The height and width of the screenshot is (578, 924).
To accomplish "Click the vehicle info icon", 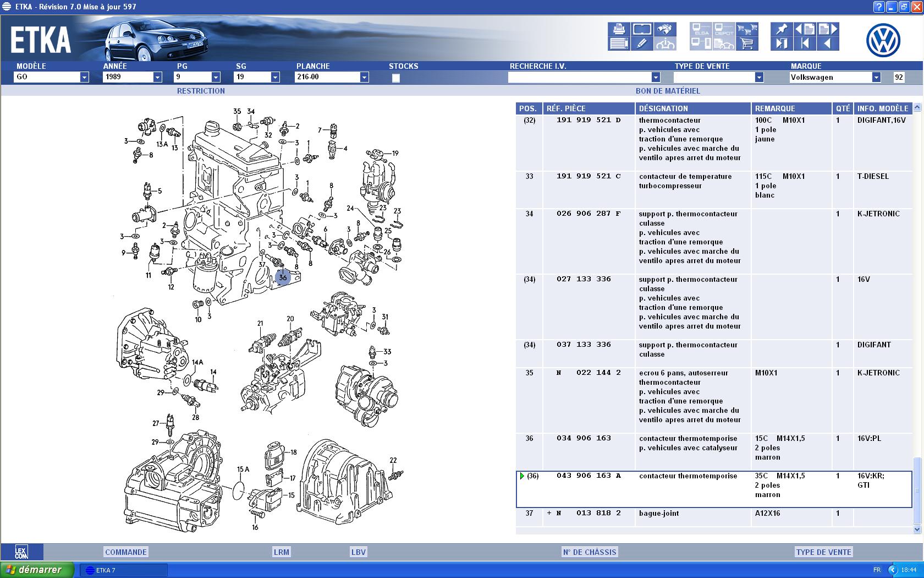I will click(x=665, y=43).
